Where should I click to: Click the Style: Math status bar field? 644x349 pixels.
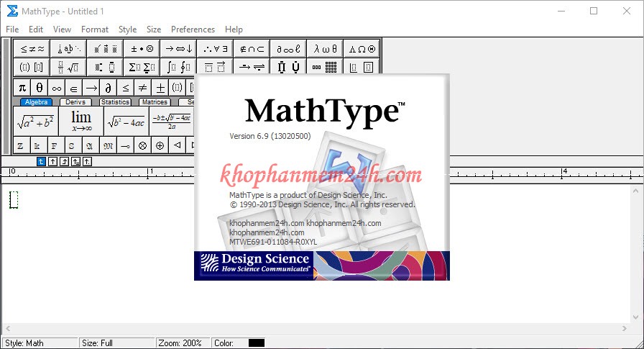tap(39, 343)
